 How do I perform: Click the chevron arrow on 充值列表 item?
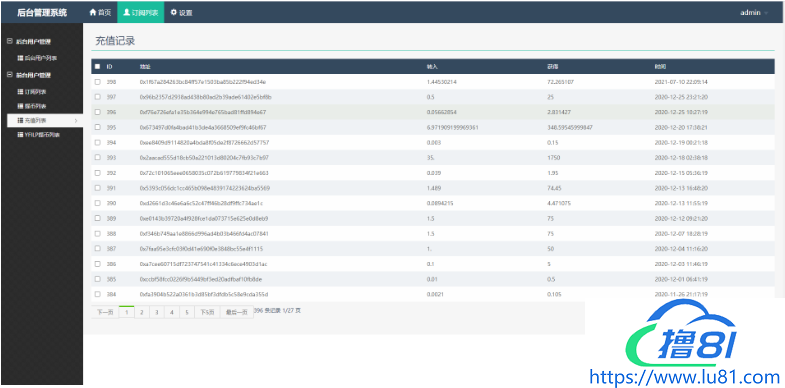pos(76,120)
